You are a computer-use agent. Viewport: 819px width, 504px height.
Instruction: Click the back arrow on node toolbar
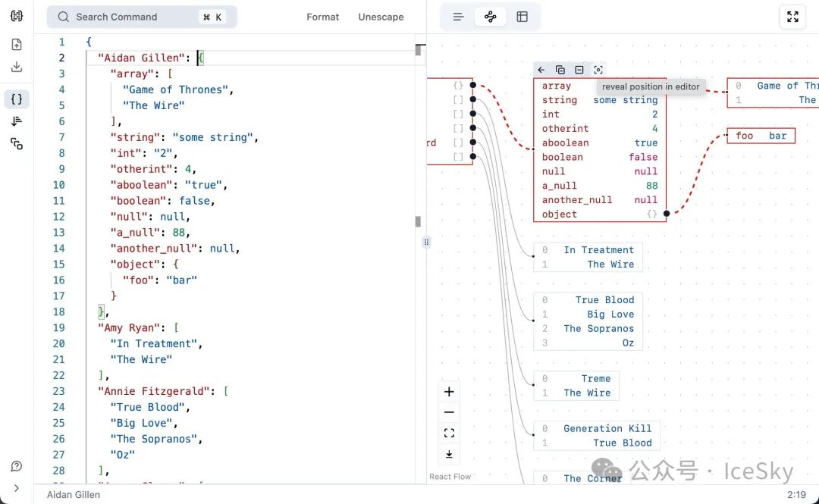pyautogui.click(x=541, y=70)
